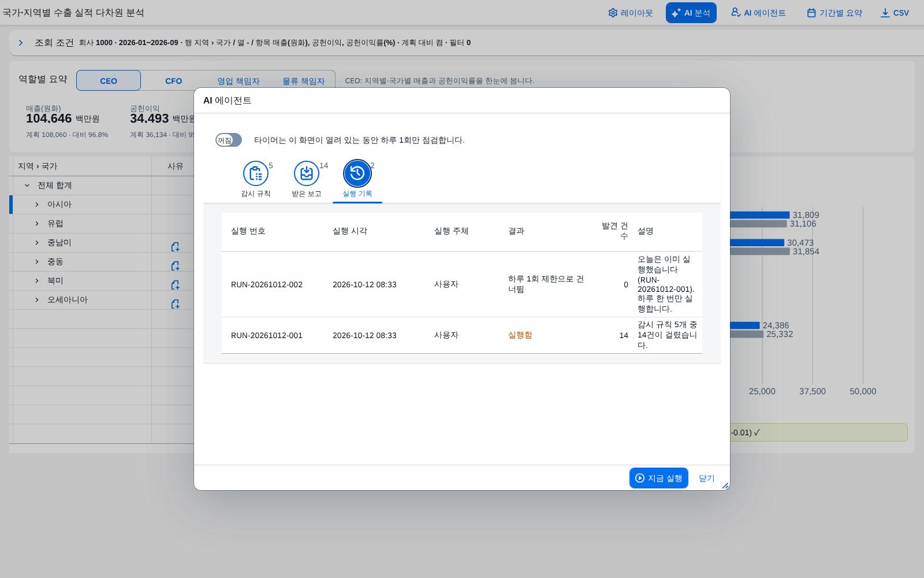Click the 30,473 blue chart bar
This screenshot has width=924, height=578.
pyautogui.click(x=757, y=243)
